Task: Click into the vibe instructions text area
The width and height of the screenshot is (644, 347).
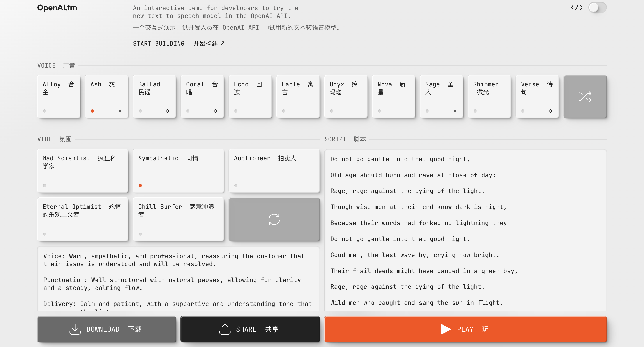Action: [179, 279]
